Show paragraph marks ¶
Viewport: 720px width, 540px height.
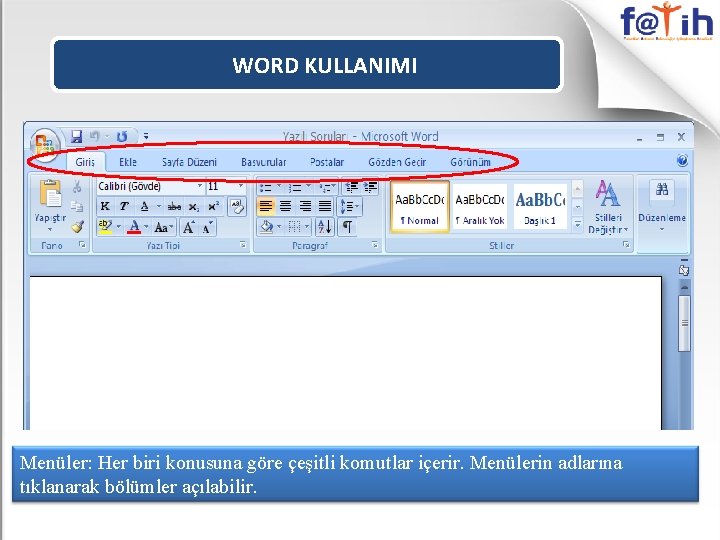[348, 227]
